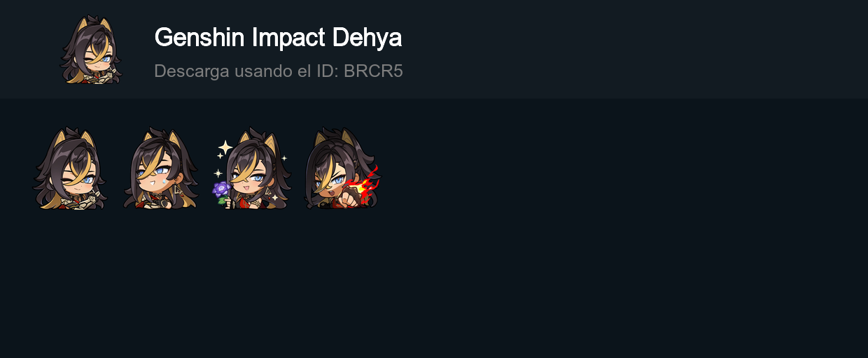Click the Dehya pack avatar in header
Screen dimensions: 868x358
[x=91, y=49]
